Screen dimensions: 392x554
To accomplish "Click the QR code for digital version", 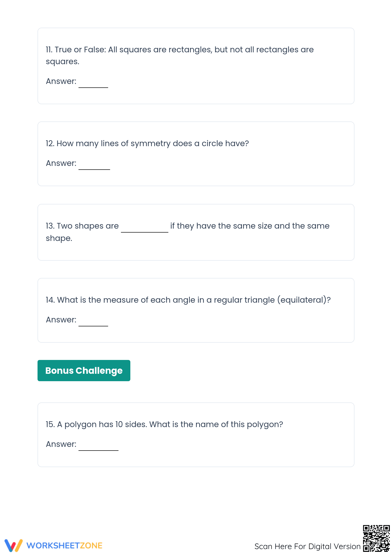I will (376, 538).
